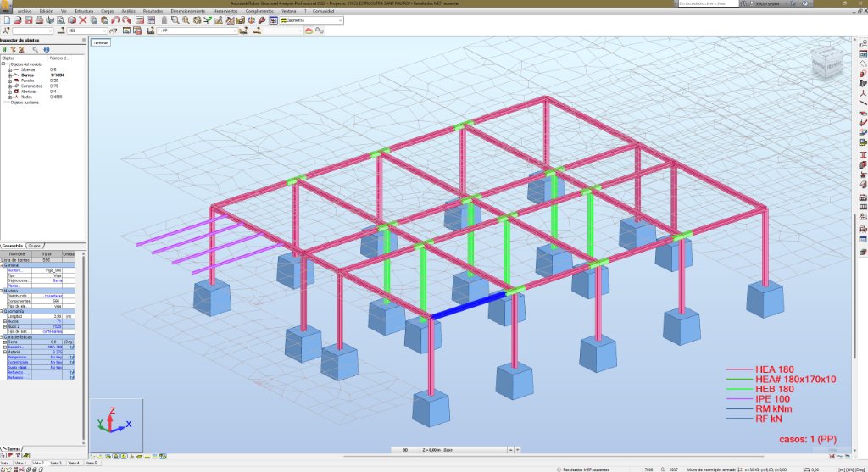The height and width of the screenshot is (472, 868).
Task: Switch to the Vista 4 tab
Action: pyautogui.click(x=74, y=464)
